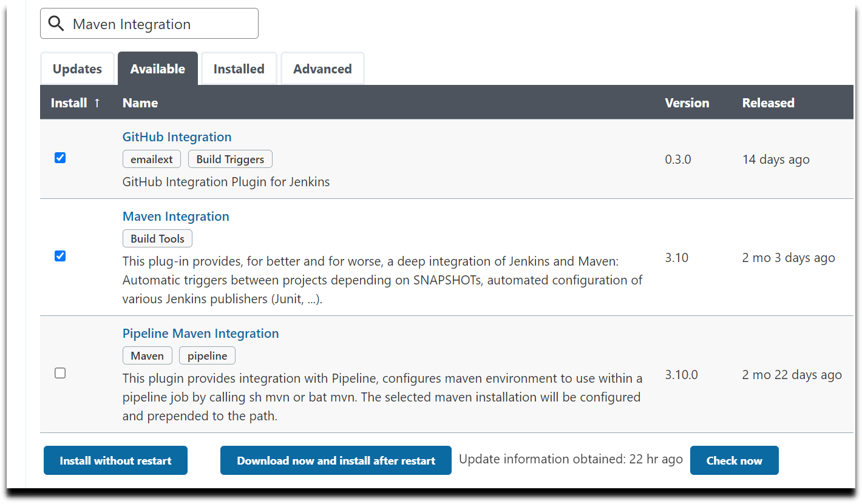Click the Build Tools tag on Maven Integration
This screenshot has height=504, width=862.
(x=157, y=238)
